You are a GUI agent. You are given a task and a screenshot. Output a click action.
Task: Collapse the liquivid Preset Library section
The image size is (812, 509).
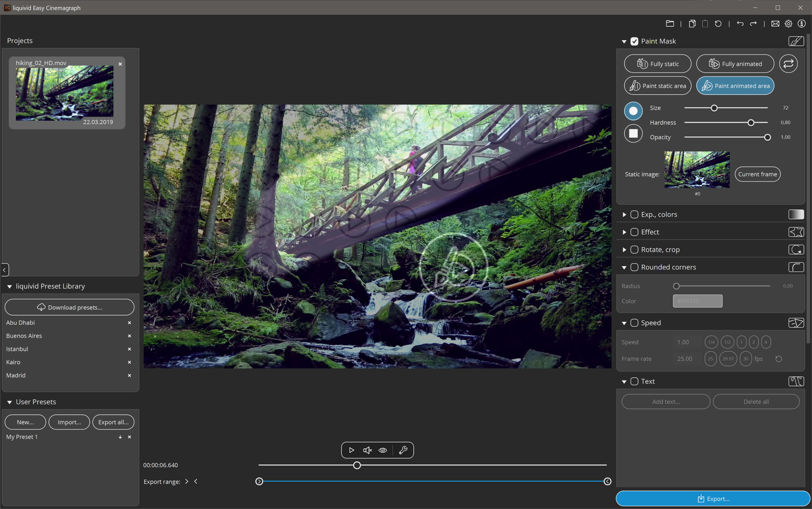coord(9,287)
